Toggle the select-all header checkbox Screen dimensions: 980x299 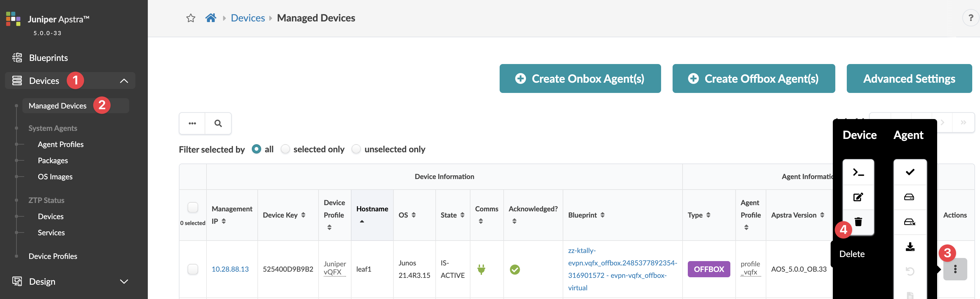[x=193, y=207]
